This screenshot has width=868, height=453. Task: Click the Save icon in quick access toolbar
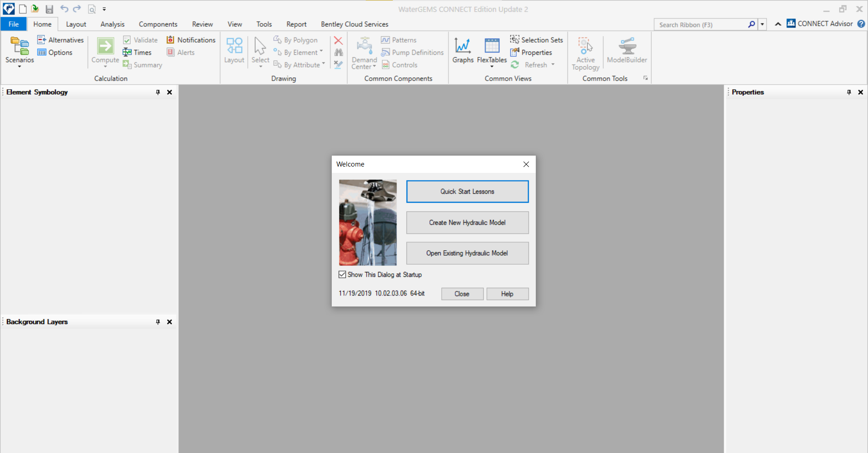coord(49,9)
